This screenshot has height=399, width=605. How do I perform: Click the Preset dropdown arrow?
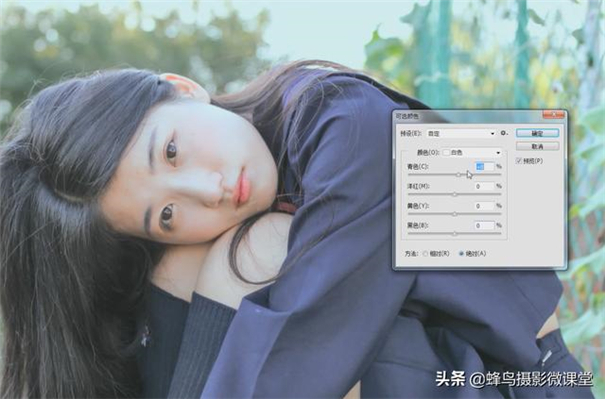[492, 134]
